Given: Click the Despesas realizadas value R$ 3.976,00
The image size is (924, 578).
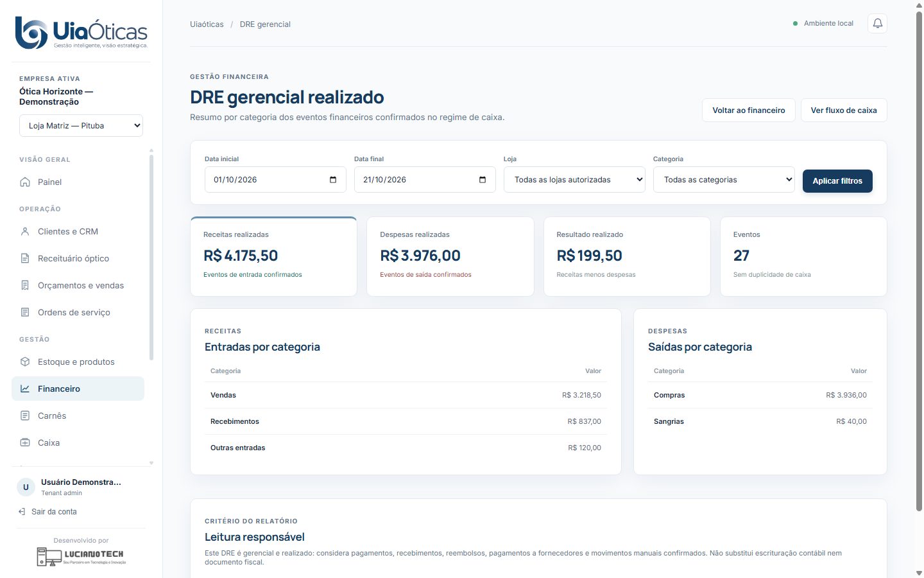Looking at the screenshot, I should [420, 256].
